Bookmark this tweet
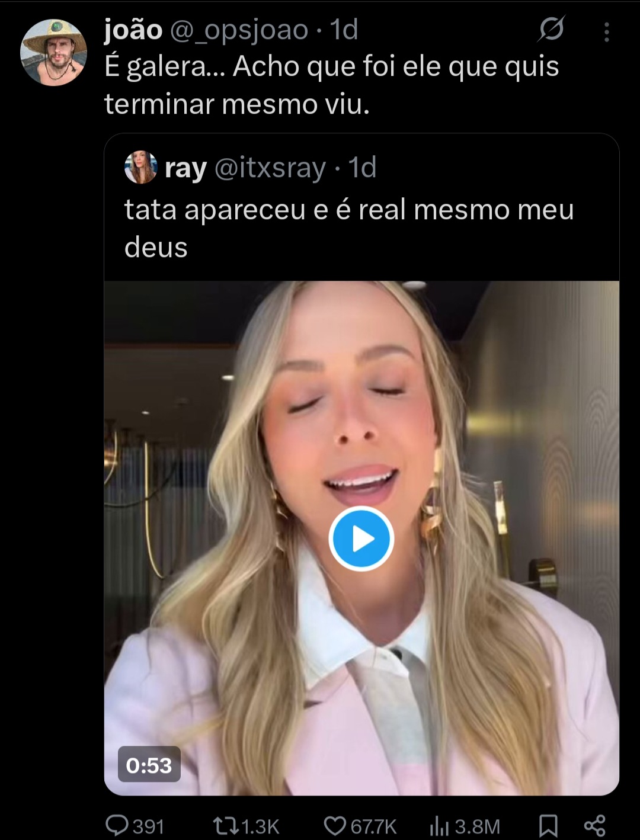 pyautogui.click(x=548, y=825)
